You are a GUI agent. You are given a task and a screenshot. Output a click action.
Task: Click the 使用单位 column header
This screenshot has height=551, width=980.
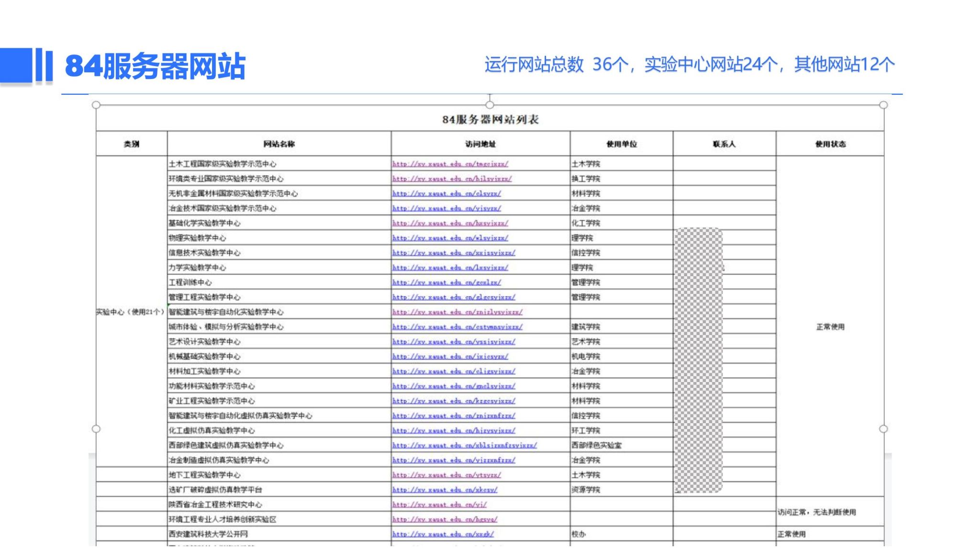coord(622,144)
